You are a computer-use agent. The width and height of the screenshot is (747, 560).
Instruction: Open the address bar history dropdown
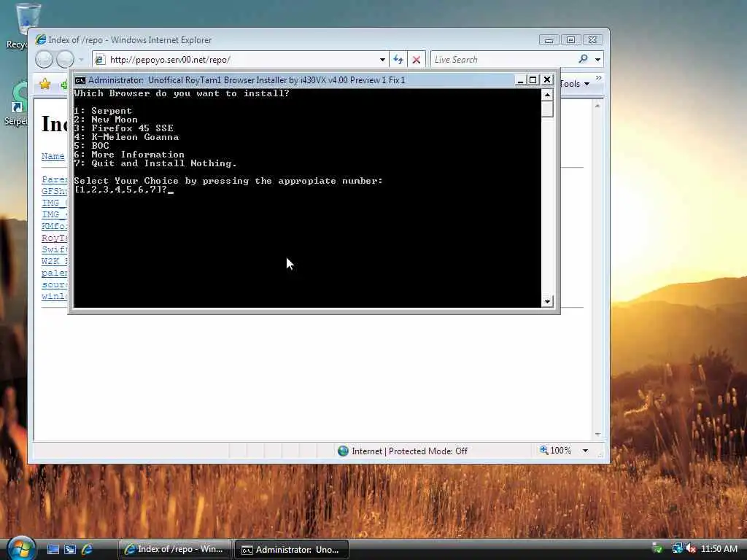(382, 60)
